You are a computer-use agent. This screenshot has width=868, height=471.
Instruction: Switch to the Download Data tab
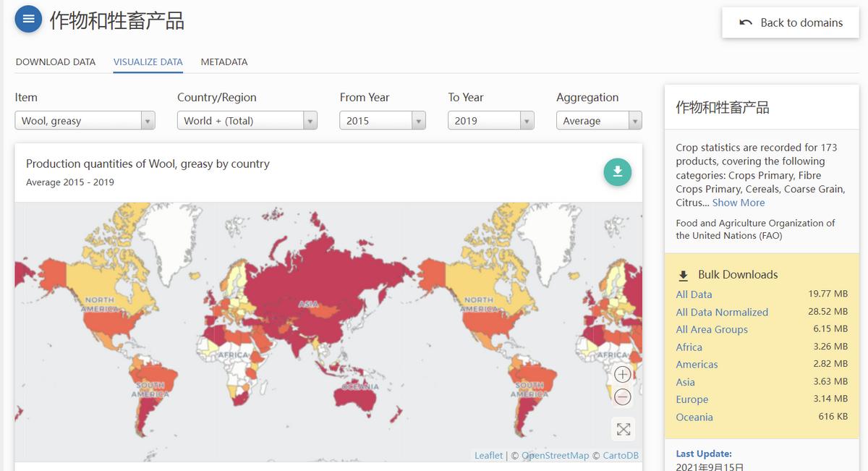(x=56, y=62)
